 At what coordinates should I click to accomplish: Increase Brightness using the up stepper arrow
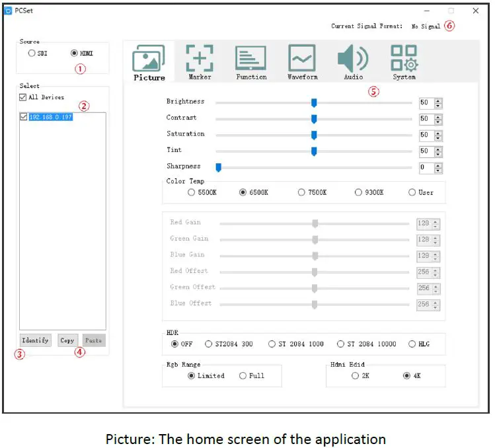click(x=438, y=100)
